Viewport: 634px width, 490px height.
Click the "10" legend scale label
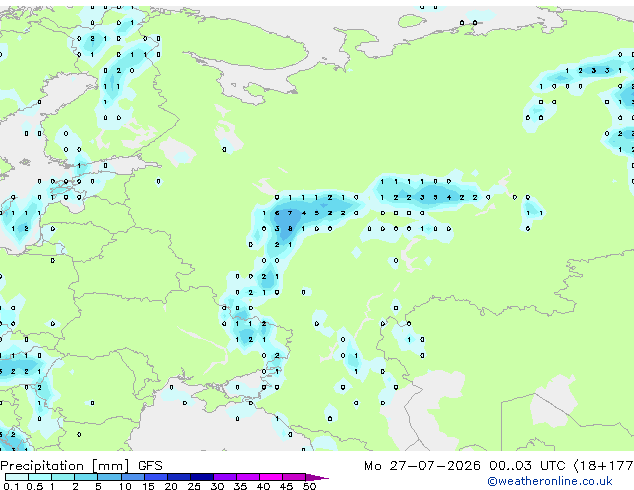coord(125,486)
